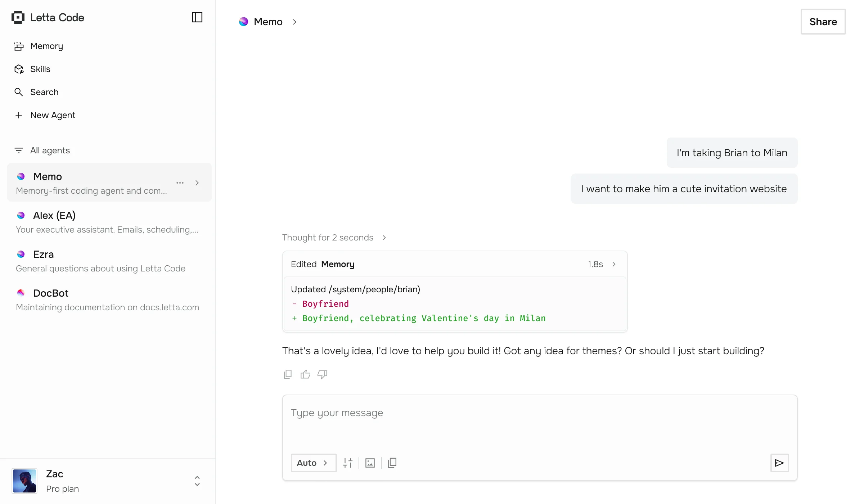Open the Zac account switcher
This screenshot has width=864, height=504.
197,481
